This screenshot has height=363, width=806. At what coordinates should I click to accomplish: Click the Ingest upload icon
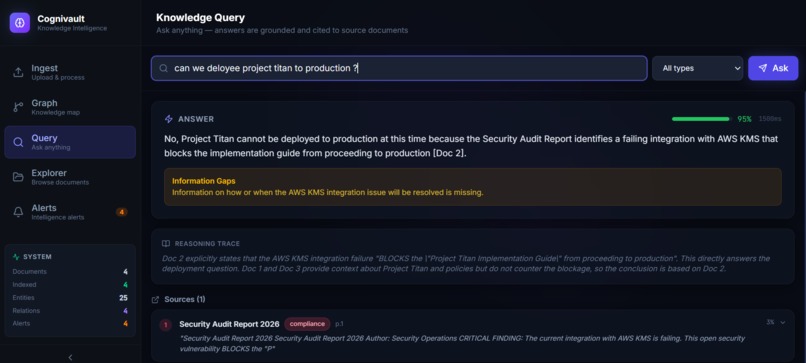point(18,72)
